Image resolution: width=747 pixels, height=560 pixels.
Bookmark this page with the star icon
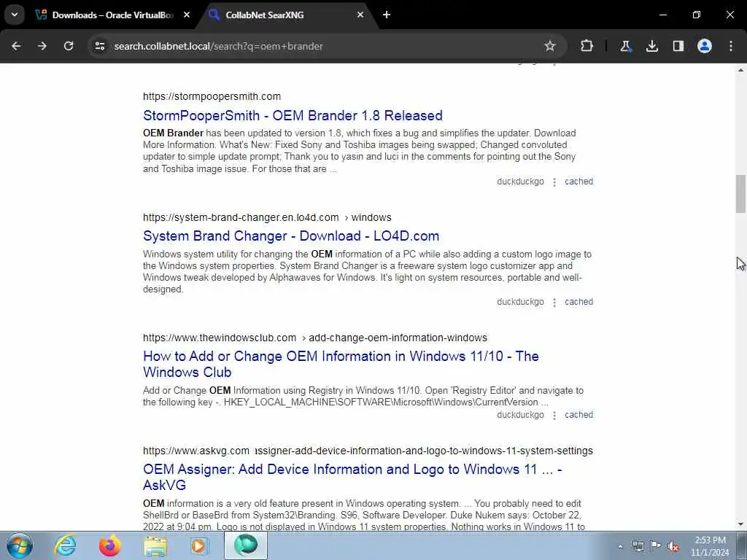(x=550, y=46)
